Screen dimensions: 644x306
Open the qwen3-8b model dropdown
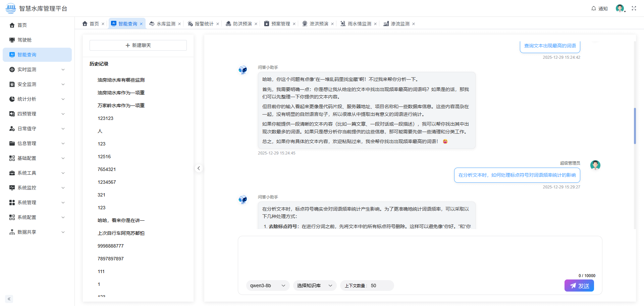(268, 286)
